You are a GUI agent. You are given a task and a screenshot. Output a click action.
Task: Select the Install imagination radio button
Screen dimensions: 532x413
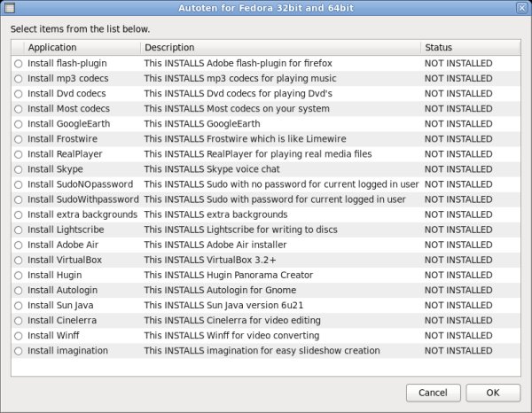click(19, 351)
